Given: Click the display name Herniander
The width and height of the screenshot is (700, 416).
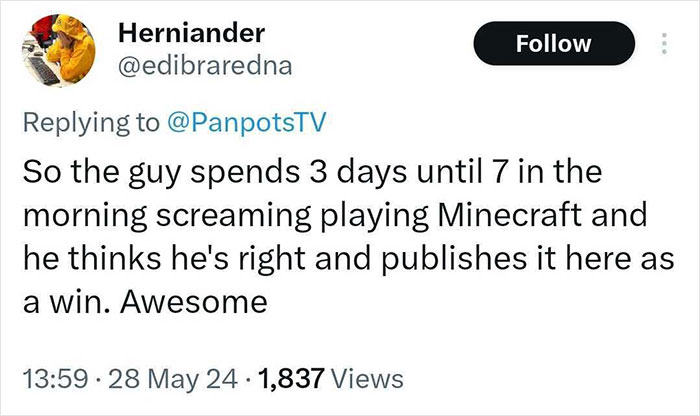Looking at the screenshot, I should pyautogui.click(x=192, y=33).
